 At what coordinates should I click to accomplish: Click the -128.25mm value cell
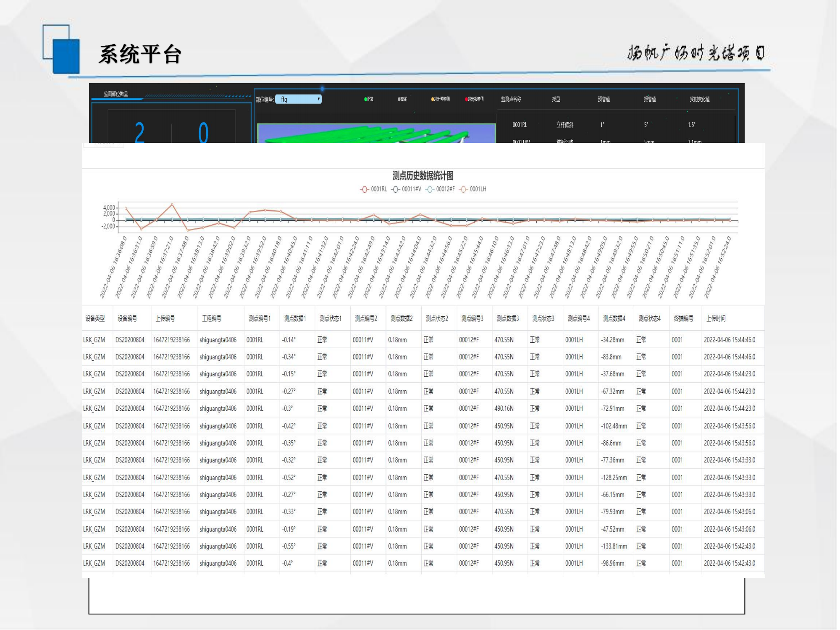(x=614, y=478)
